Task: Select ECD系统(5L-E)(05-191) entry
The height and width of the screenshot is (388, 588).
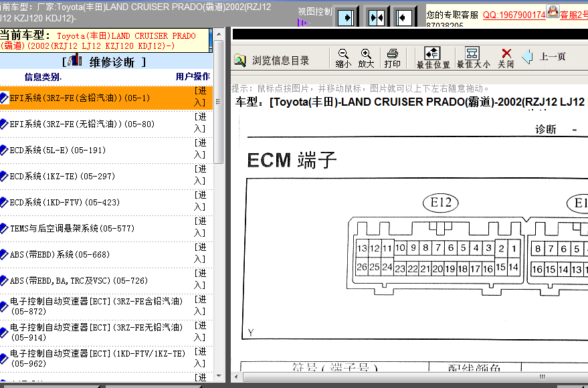Action: (x=58, y=151)
